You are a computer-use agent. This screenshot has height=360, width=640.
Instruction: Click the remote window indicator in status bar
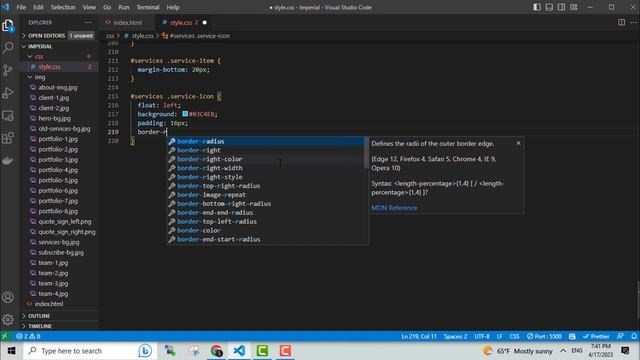click(4, 336)
